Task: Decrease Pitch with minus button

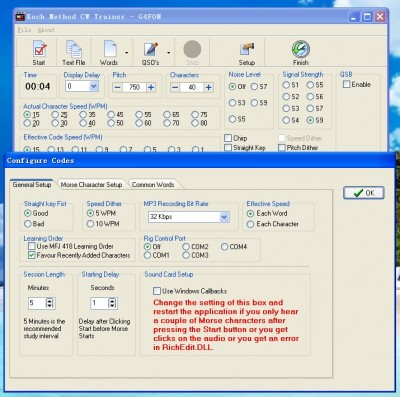Action: (x=117, y=88)
